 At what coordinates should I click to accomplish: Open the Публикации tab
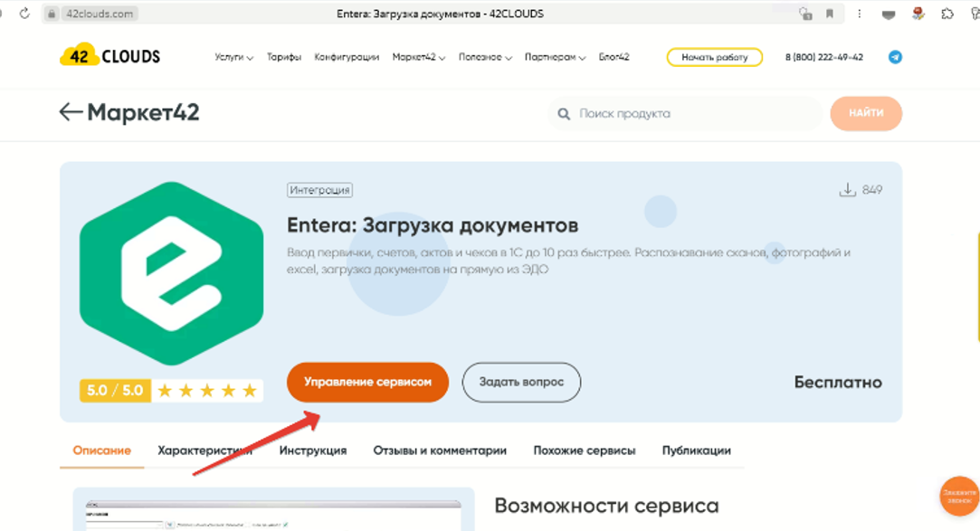tap(696, 450)
